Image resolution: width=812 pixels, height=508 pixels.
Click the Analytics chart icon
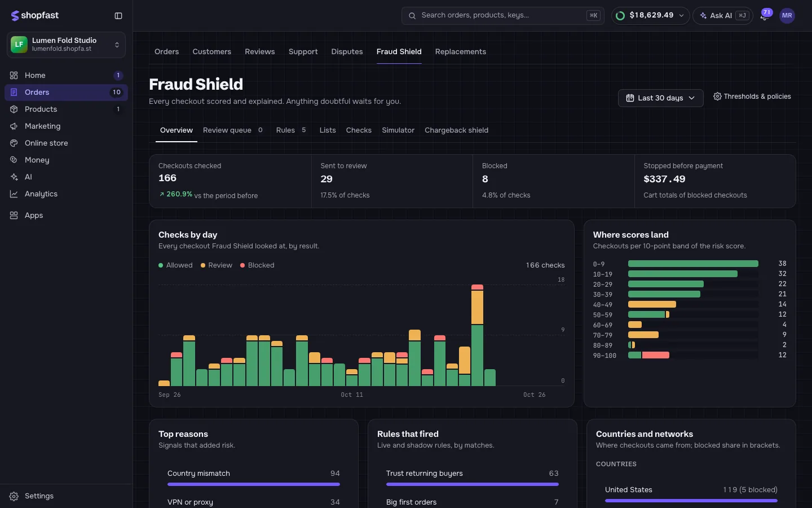tap(14, 194)
